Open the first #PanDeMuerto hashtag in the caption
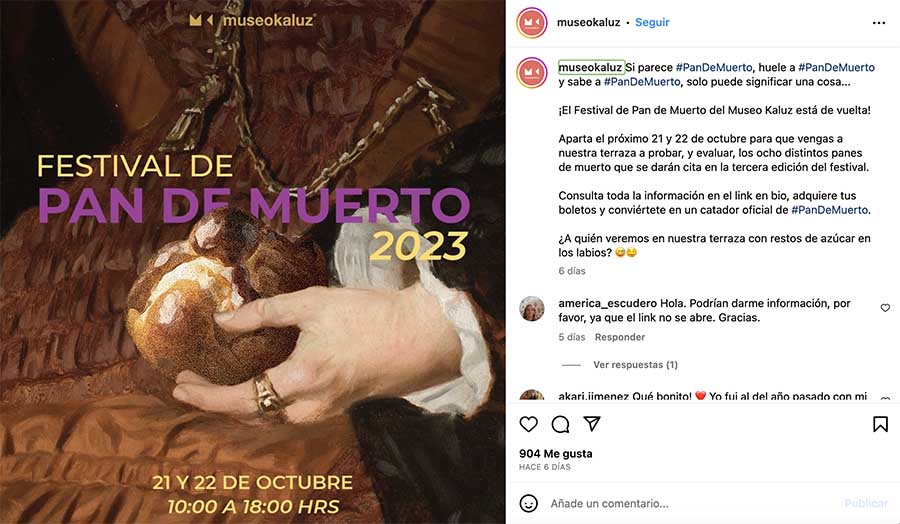The width and height of the screenshot is (900, 524). point(713,67)
